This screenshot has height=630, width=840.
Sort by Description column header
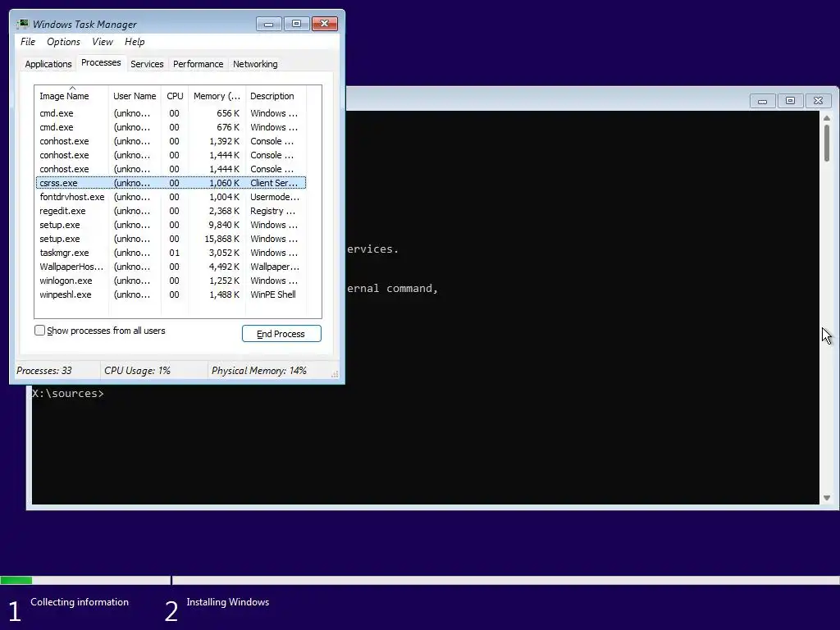276,96
